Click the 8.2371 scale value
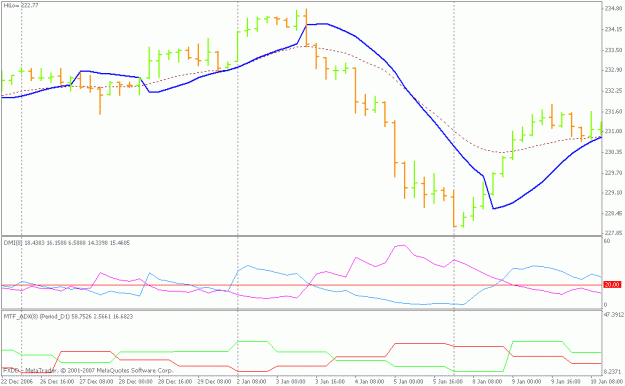 (x=614, y=372)
